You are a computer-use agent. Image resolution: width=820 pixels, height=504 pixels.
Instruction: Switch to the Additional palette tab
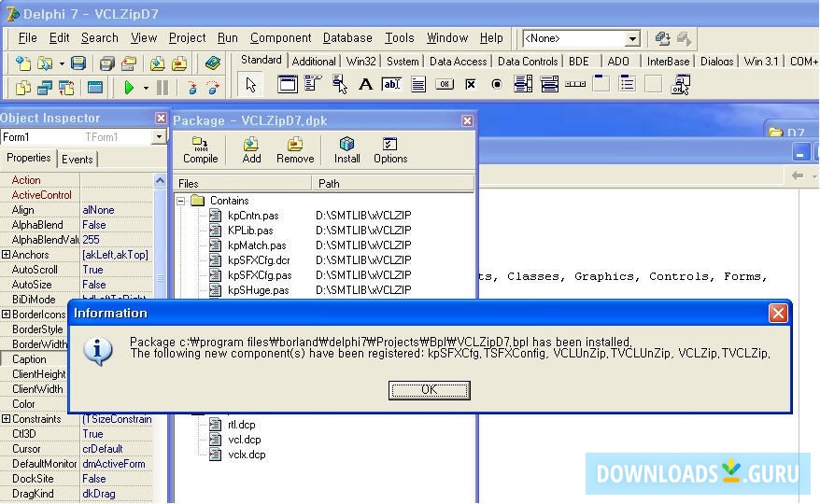(314, 62)
